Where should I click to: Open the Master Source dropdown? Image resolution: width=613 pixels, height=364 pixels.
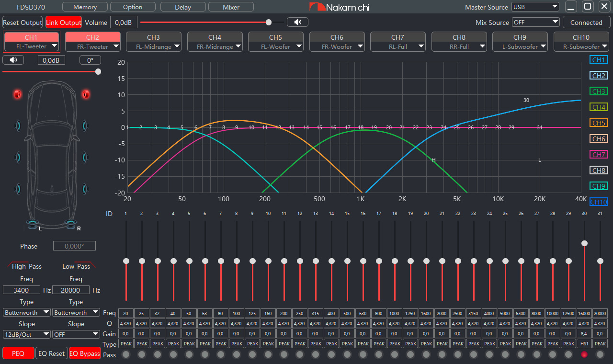click(x=535, y=7)
